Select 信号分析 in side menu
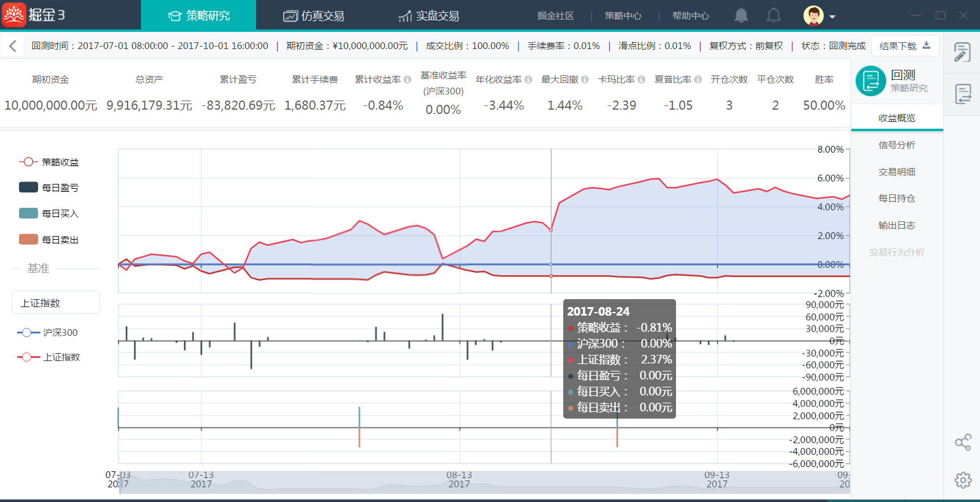Image resolution: width=980 pixels, height=502 pixels. point(897,145)
